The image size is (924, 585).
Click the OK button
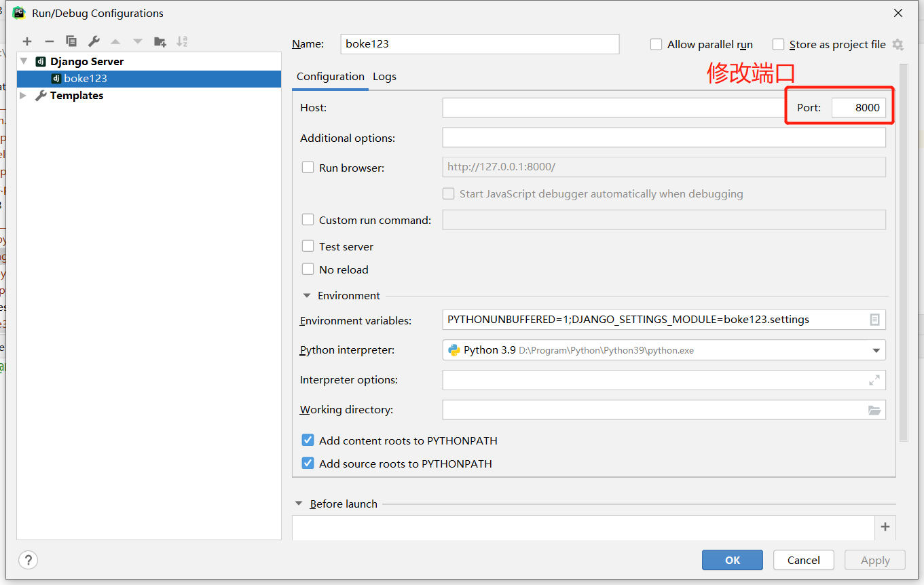733,560
